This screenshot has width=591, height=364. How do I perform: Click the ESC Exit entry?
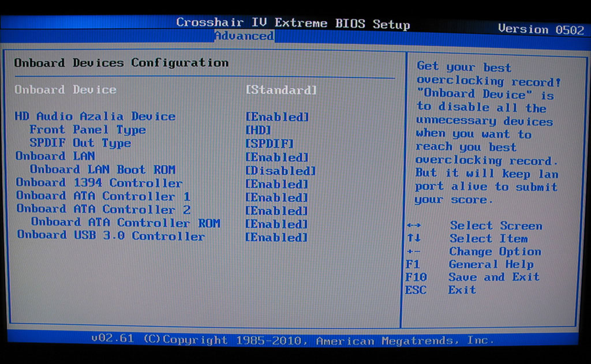click(440, 290)
